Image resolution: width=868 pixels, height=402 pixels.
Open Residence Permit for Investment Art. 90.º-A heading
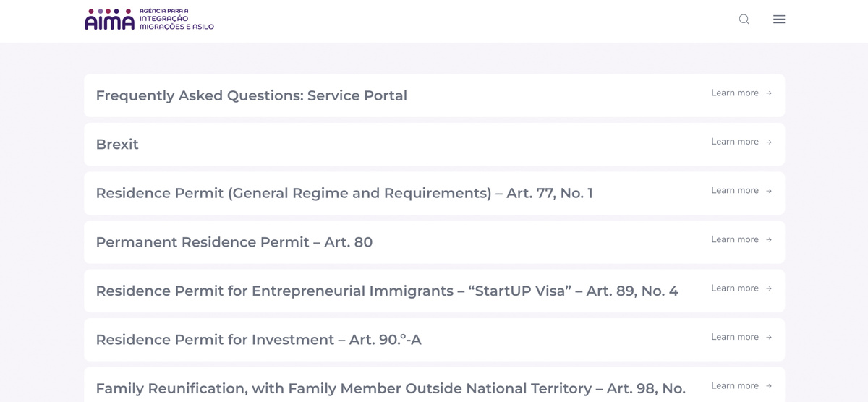pyautogui.click(x=258, y=340)
